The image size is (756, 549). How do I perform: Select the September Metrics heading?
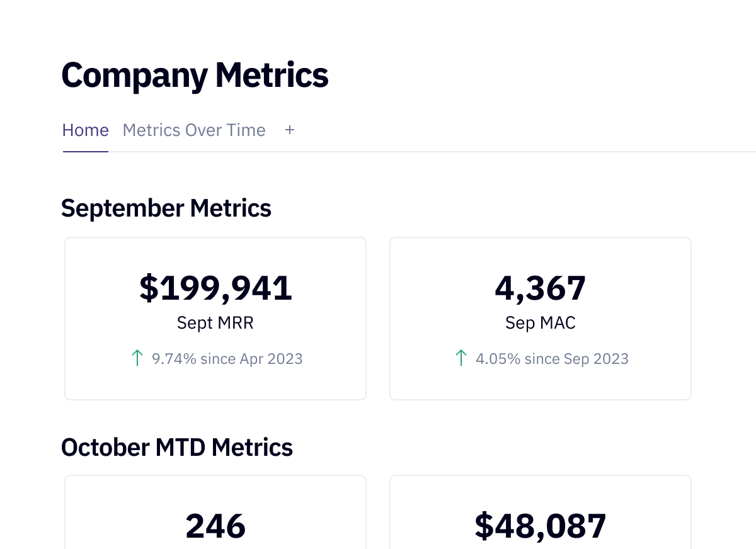pyautogui.click(x=166, y=208)
